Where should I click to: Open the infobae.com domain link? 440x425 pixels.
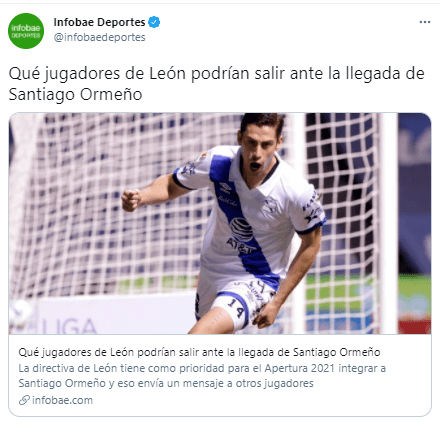[x=62, y=400]
